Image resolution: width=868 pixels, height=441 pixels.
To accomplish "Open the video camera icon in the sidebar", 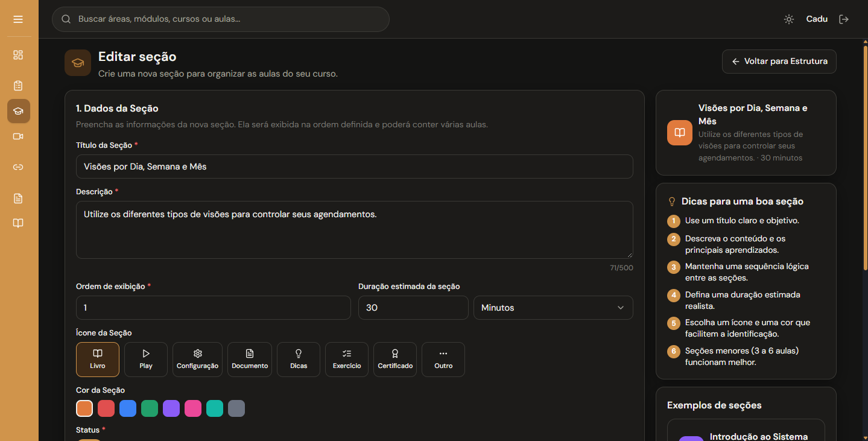I will coord(18,136).
